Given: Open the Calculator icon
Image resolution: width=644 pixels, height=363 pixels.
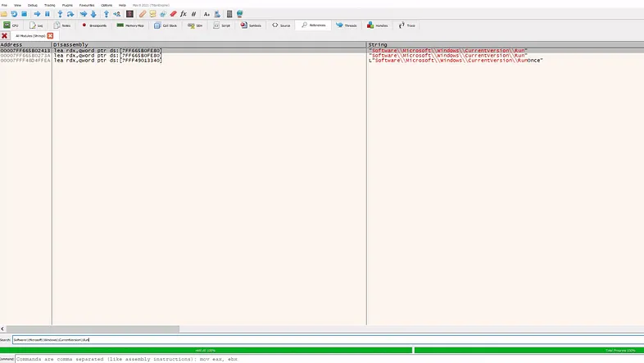Looking at the screenshot, I should (229, 14).
